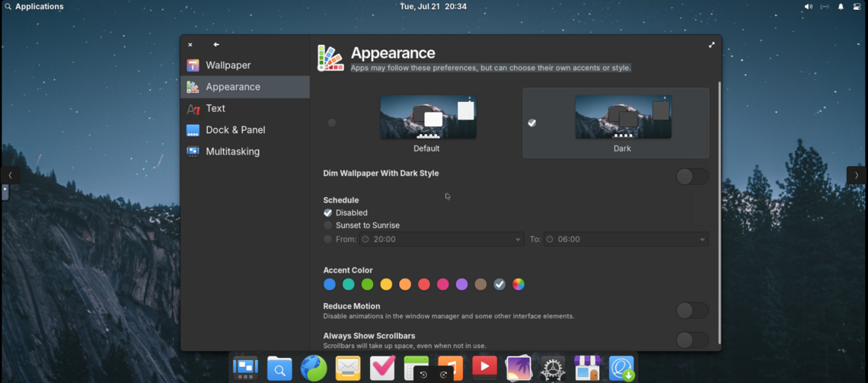Maximize the settings window with the expand icon

[x=712, y=45]
